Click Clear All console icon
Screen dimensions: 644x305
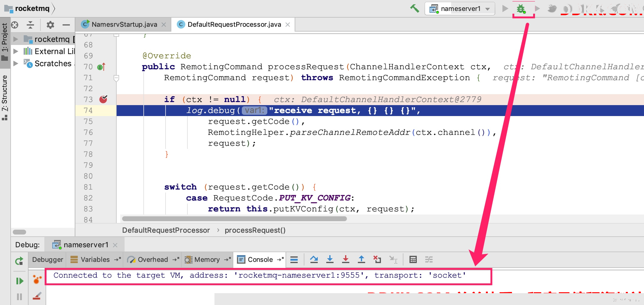(37, 296)
